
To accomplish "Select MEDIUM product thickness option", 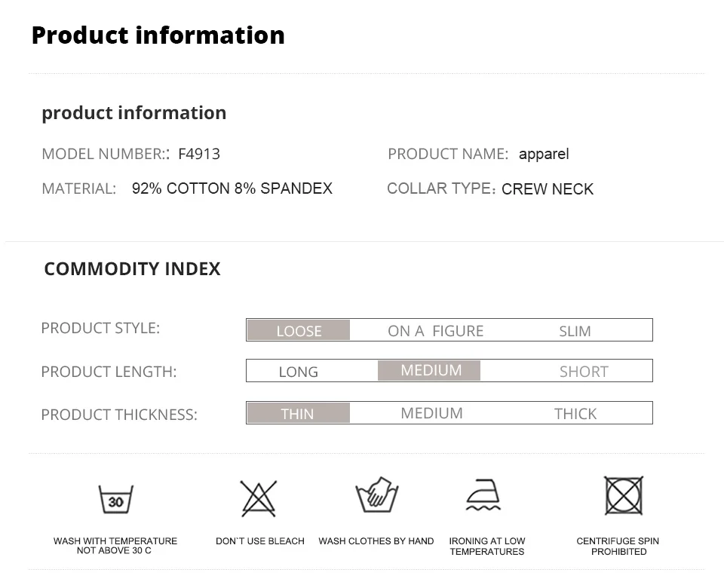I will point(431,413).
